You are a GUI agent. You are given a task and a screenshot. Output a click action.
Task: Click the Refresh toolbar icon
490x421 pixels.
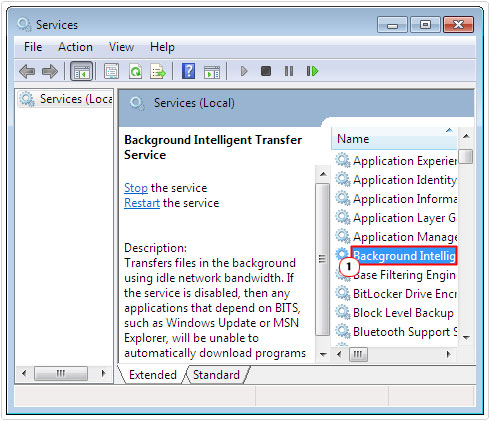point(135,71)
